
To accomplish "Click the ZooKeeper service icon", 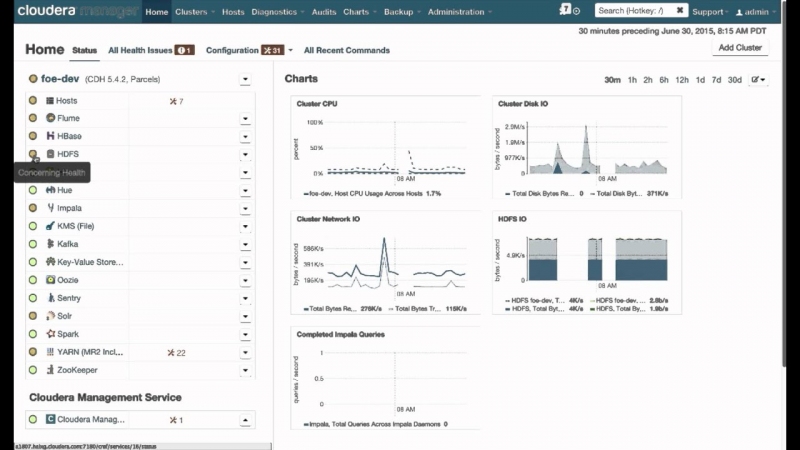I will coord(50,369).
